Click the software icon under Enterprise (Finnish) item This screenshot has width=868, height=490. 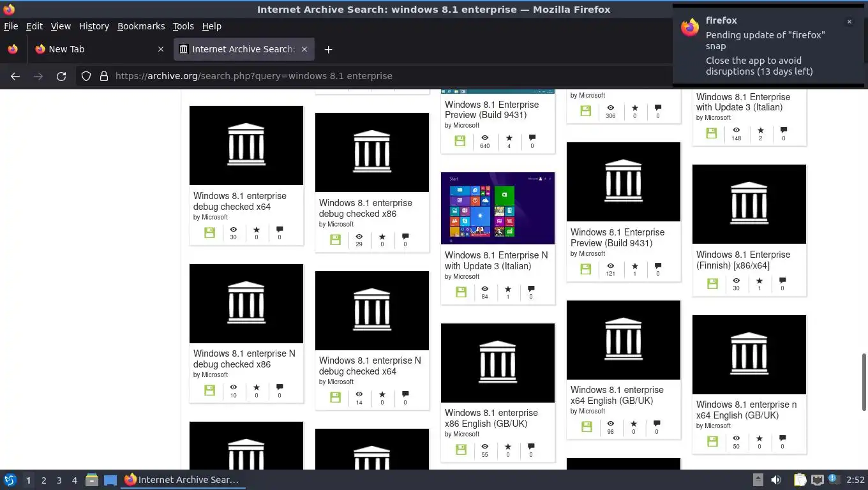point(712,284)
